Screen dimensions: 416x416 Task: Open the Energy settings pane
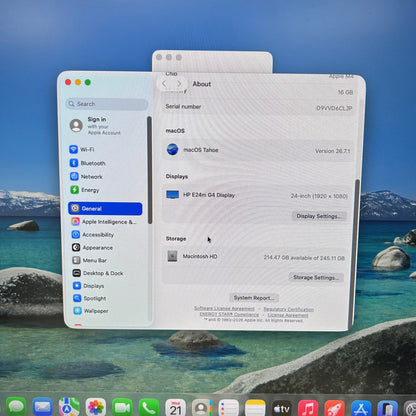pos(85,190)
